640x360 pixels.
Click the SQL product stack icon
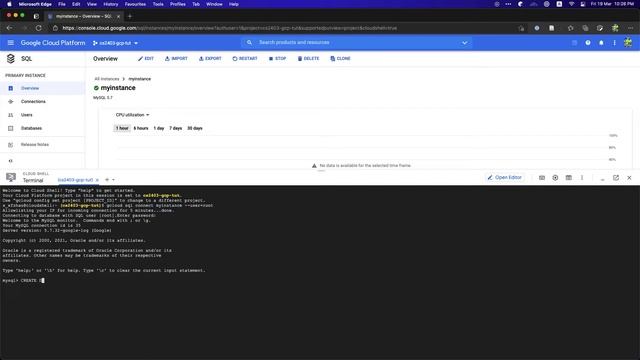tap(11, 59)
